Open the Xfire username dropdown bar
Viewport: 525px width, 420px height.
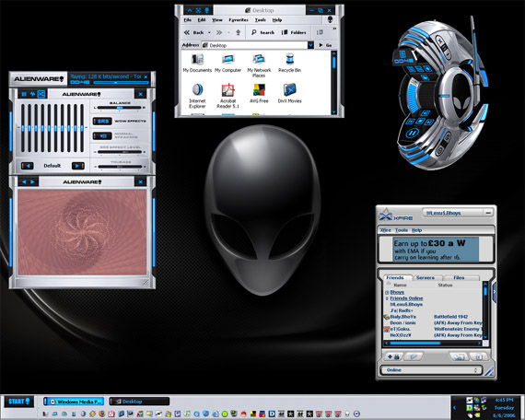coord(457,213)
